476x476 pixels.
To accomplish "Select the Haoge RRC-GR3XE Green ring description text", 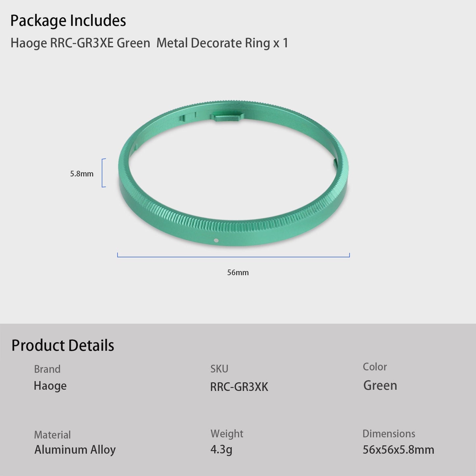I will click(149, 43).
